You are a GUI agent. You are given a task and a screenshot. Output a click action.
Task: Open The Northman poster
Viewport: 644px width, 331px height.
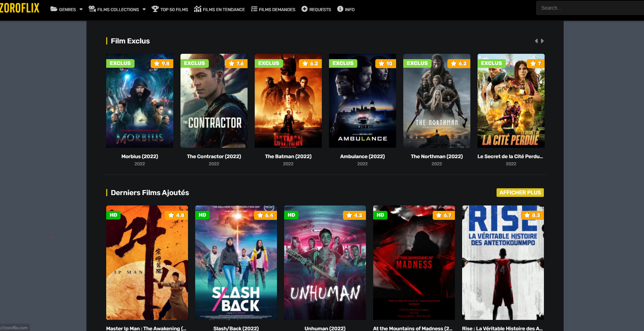click(x=437, y=101)
